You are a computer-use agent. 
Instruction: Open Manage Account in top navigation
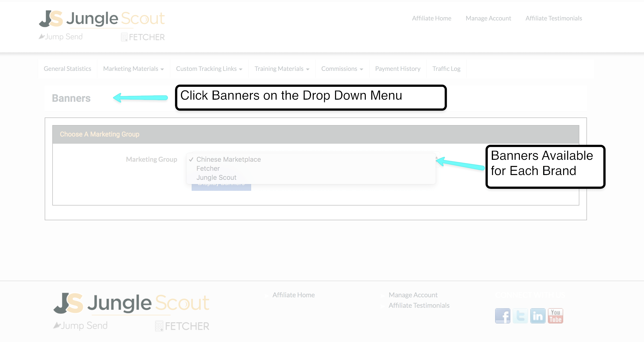tap(488, 18)
